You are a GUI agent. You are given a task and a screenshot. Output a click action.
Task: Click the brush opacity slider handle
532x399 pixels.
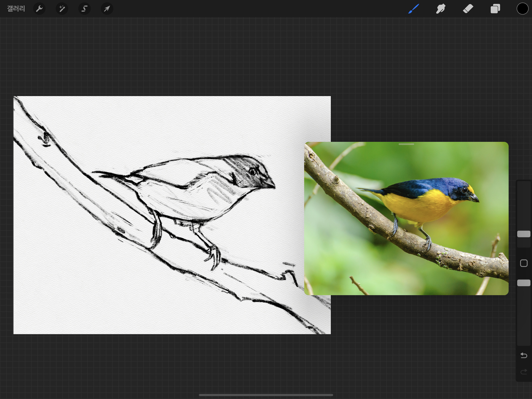tap(524, 283)
